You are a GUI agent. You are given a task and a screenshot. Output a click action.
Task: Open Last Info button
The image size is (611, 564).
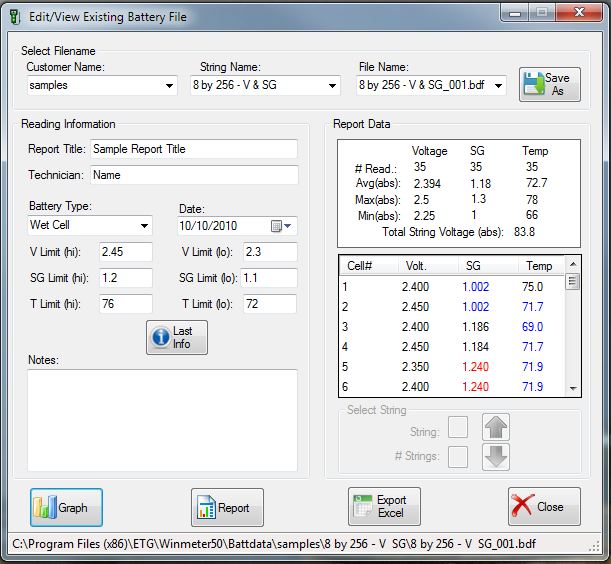point(176,338)
